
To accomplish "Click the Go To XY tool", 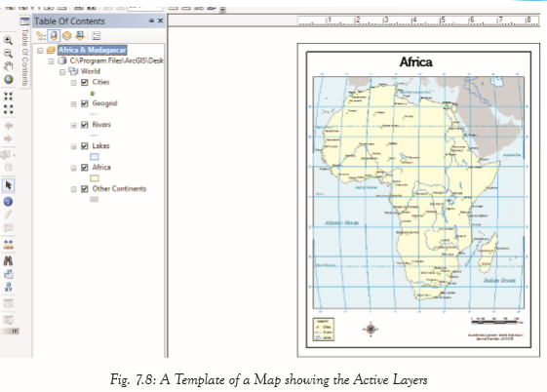I will click(8, 287).
